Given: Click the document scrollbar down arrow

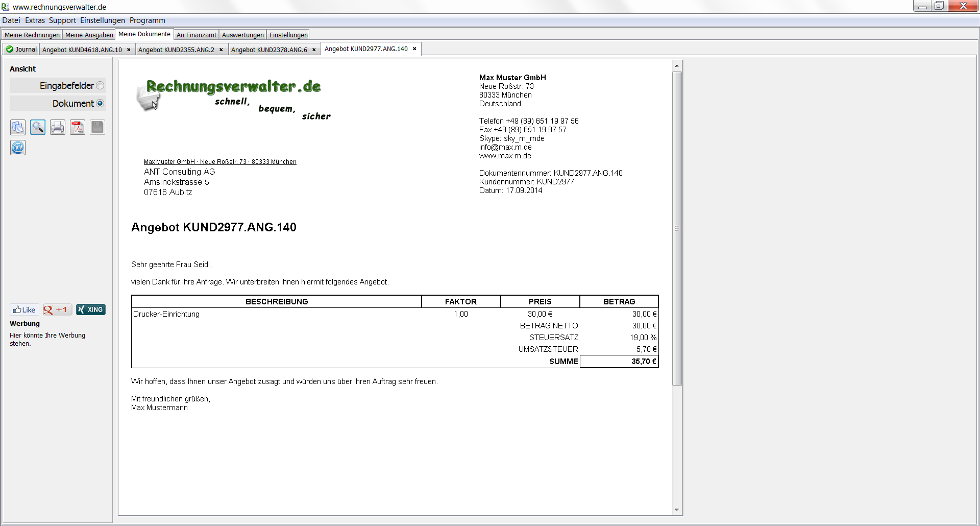Looking at the screenshot, I should [677, 510].
